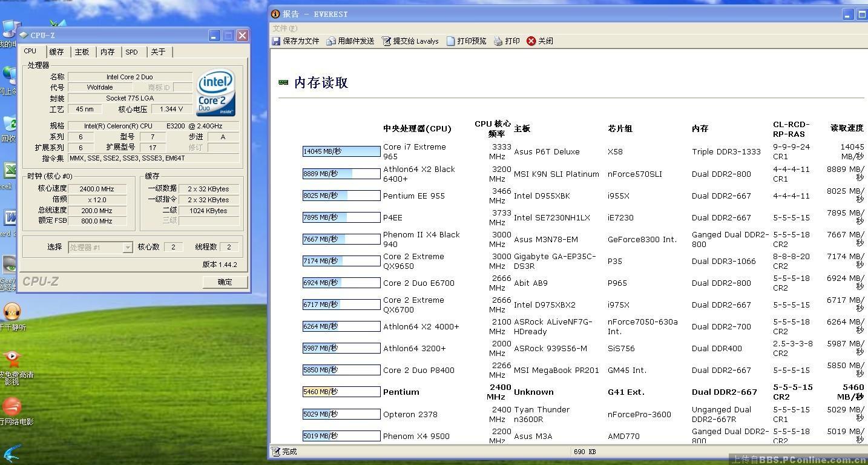Click the MSI MegaBook PR201 cell
868x465 pixels.
coord(556,370)
